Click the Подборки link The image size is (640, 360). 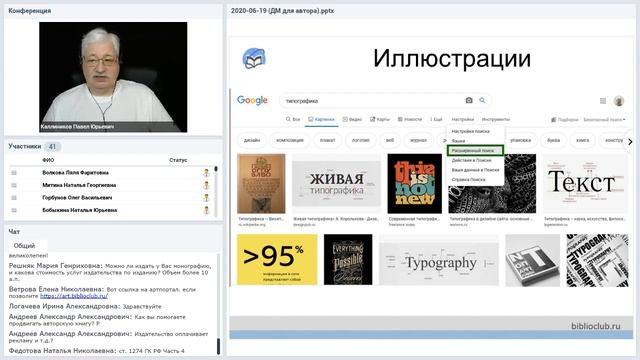568,120
